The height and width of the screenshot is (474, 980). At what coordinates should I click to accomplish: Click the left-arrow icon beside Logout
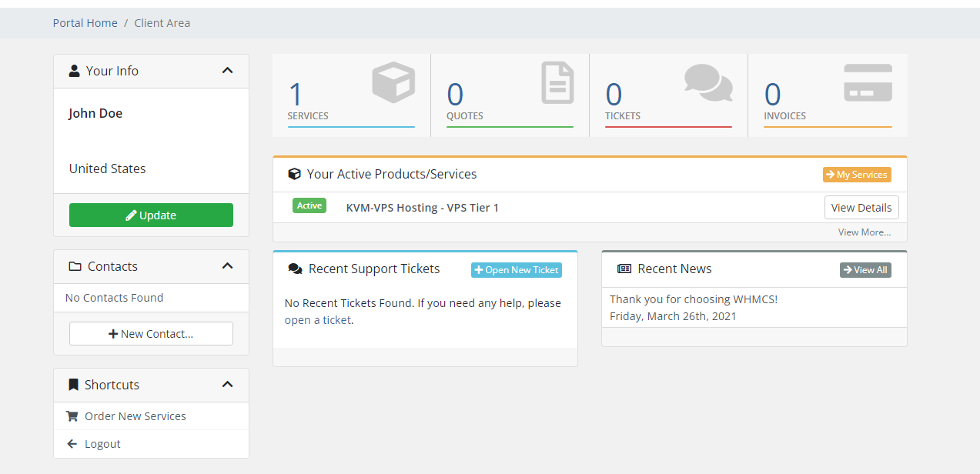[x=72, y=444]
